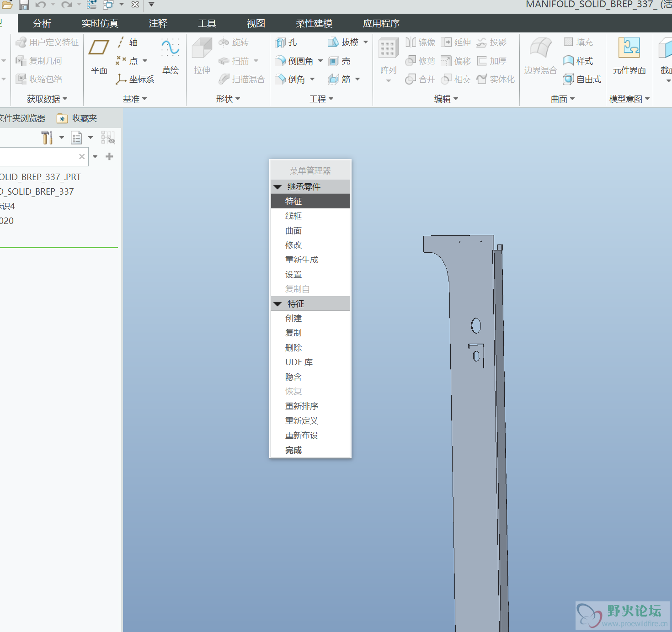Image resolution: width=672 pixels, height=632 pixels.
Task: Click the 旋转 (Revolve) tool
Action: point(234,42)
